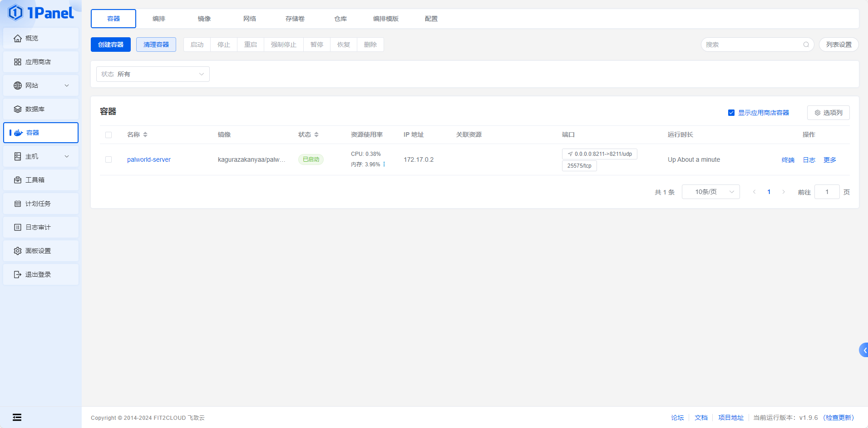The width and height of the screenshot is (868, 428).
Task: Click the search magnifier icon
Action: coord(806,45)
